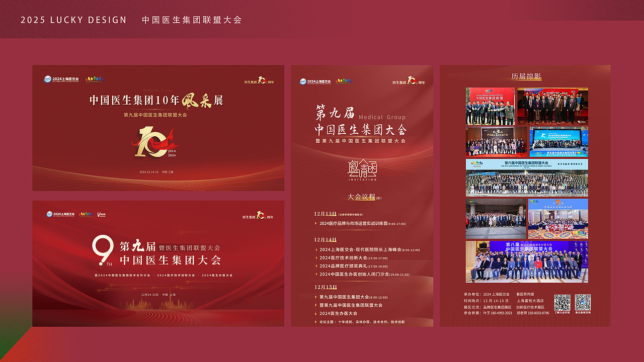
Task: Click the 2024上海医交会 logo on the invitation poster
Action: pos(315,81)
